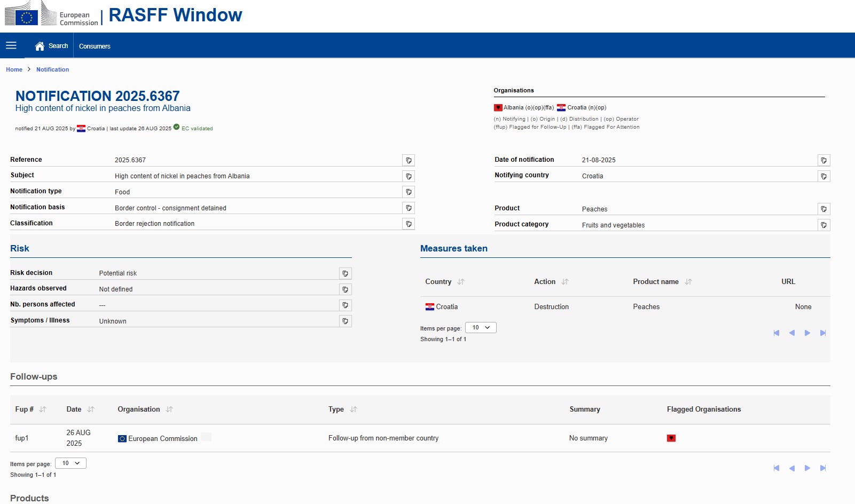Open Measures taken items per page dropdown
The width and height of the screenshot is (855, 504).
[x=481, y=328]
